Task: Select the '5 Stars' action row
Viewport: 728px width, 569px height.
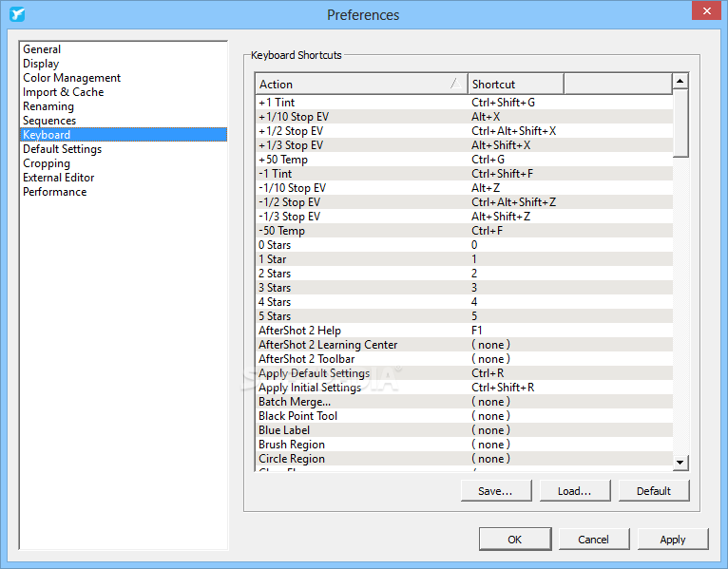Action: [465, 316]
